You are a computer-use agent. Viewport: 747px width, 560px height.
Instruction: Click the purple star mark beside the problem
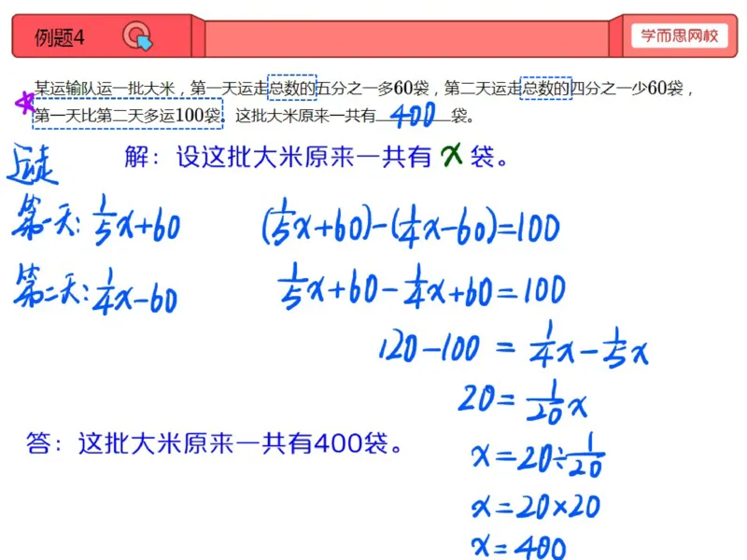coord(24,103)
